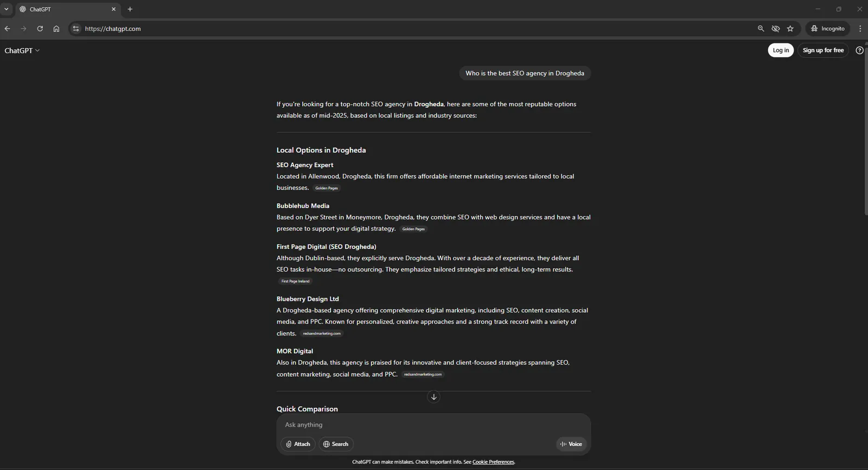Attach a file to the prompt
Screen dimensions: 868x470
[298, 444]
